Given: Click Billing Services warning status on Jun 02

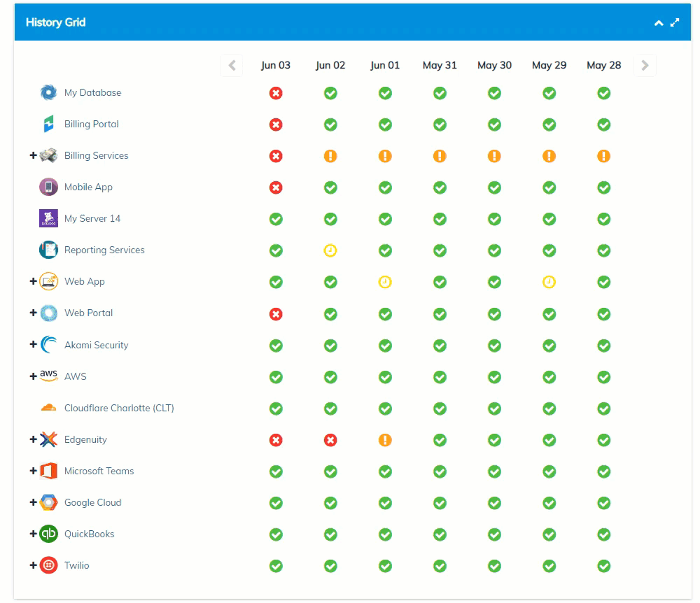Looking at the screenshot, I should click(330, 156).
